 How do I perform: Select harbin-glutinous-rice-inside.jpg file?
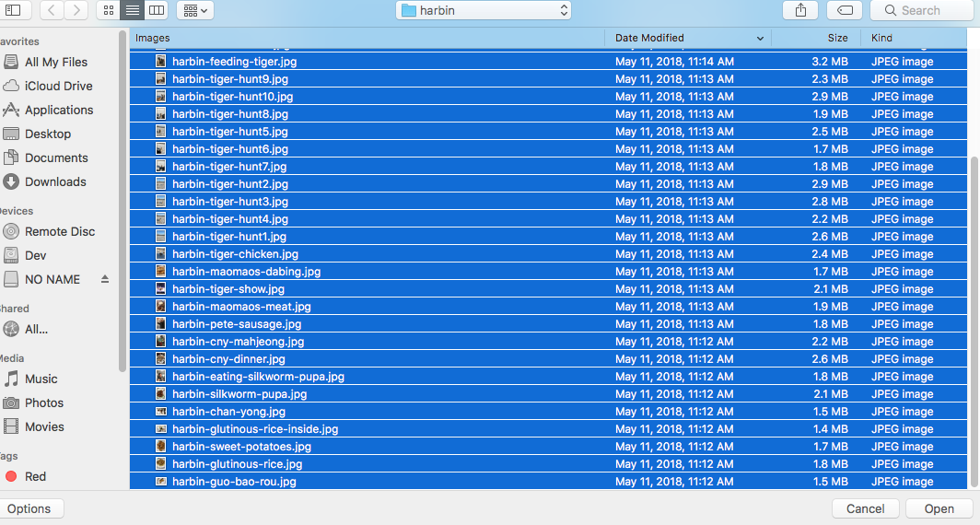point(548,429)
